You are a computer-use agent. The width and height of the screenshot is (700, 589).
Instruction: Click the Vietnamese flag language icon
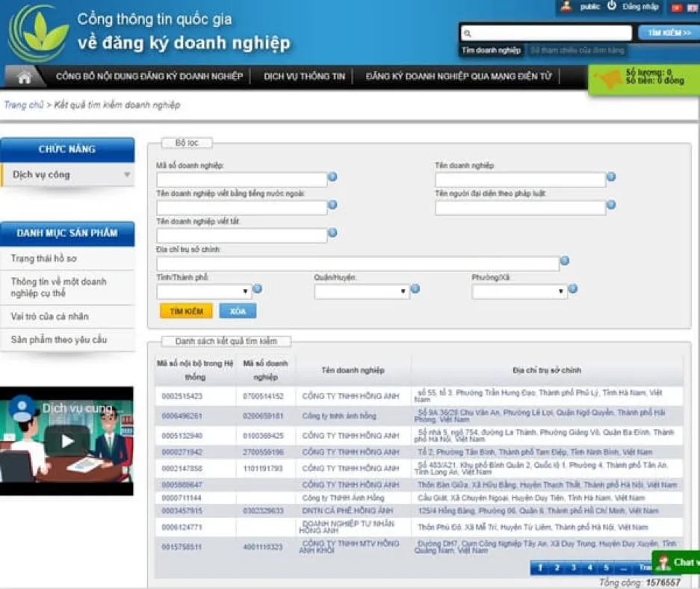pos(677,7)
